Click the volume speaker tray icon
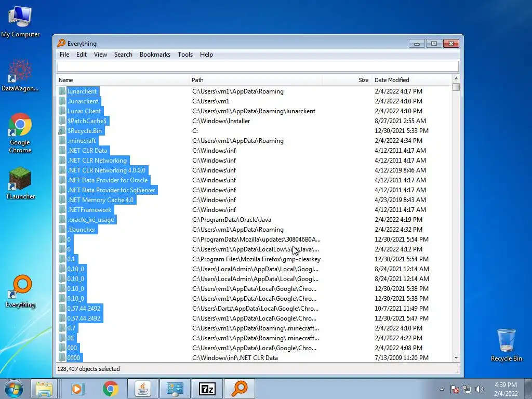Image resolution: width=532 pixels, height=399 pixels. [479, 389]
